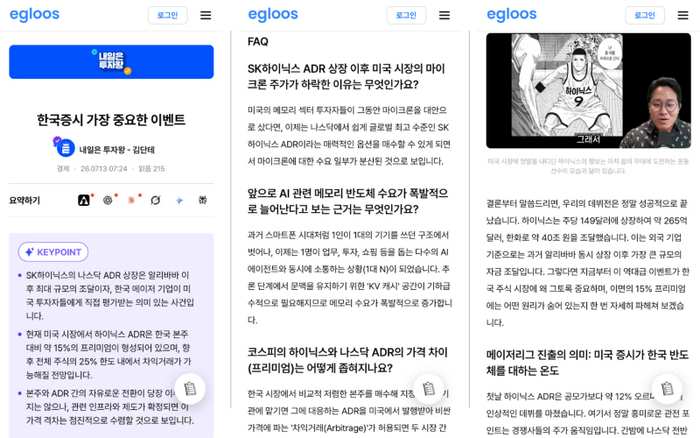Open author link 내일은 투자왕 - 김단테

[117, 150]
